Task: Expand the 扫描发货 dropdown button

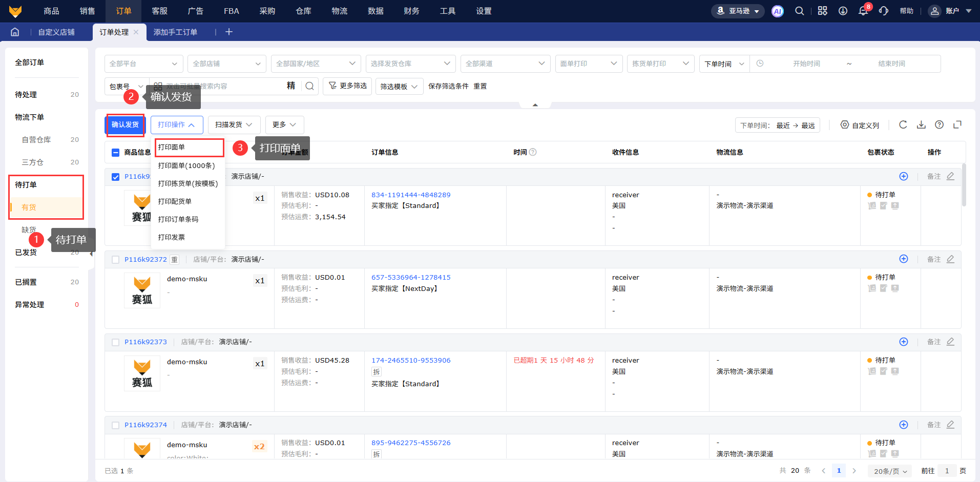Action: coord(234,124)
